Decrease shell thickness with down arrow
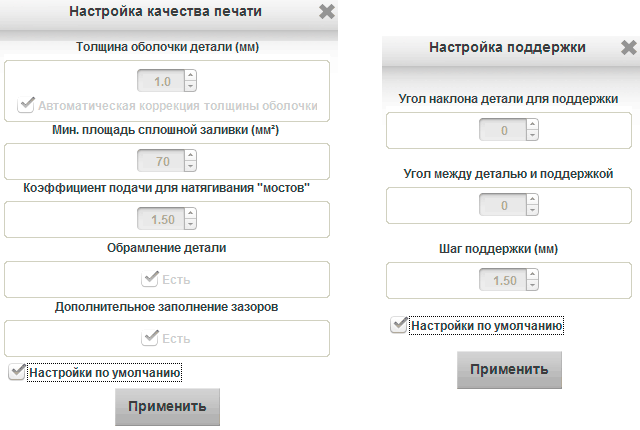The image size is (640, 430). [190, 87]
